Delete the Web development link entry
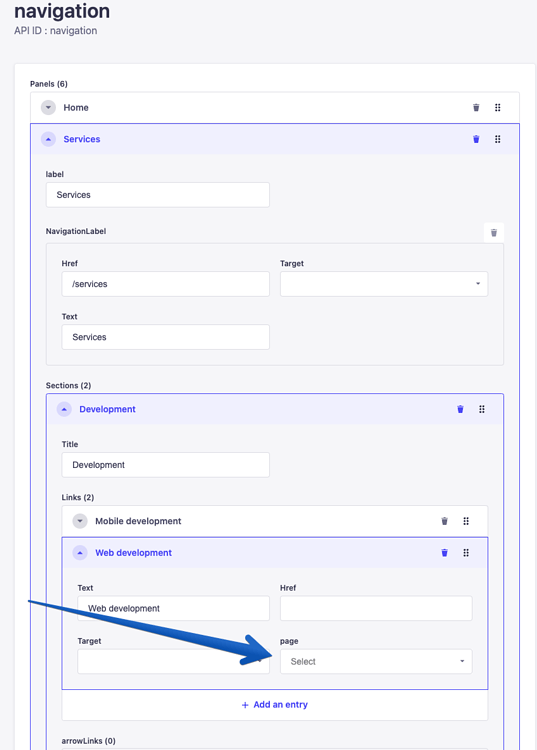Viewport: 537px width, 750px height. pyautogui.click(x=444, y=552)
